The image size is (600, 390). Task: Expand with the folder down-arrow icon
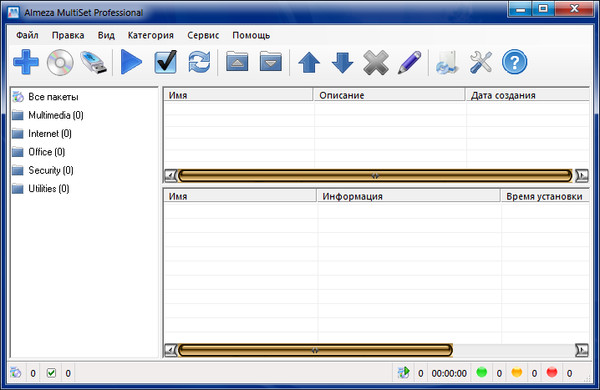coord(271,61)
